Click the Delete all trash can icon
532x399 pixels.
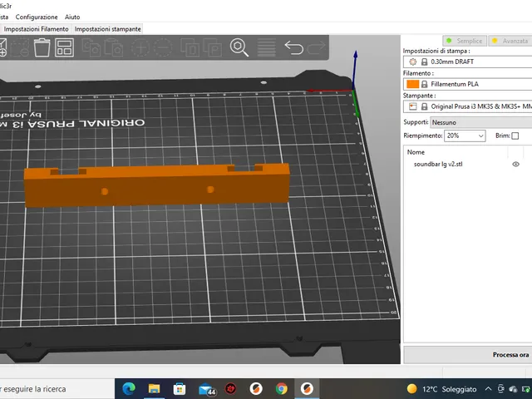[x=42, y=47]
